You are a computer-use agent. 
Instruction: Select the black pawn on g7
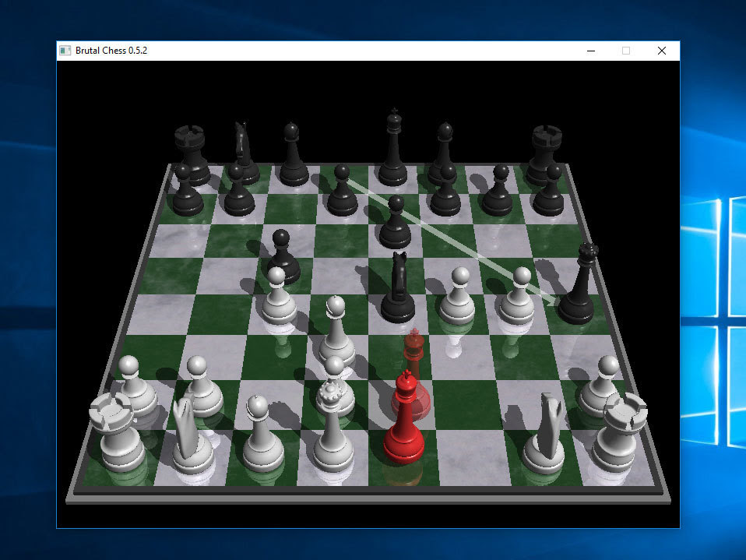(498, 190)
